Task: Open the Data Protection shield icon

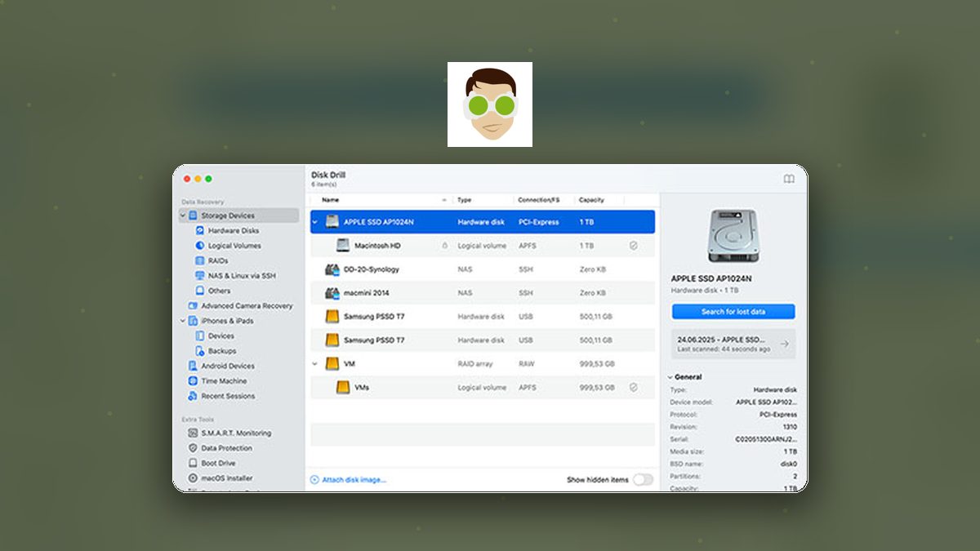Action: [193, 448]
